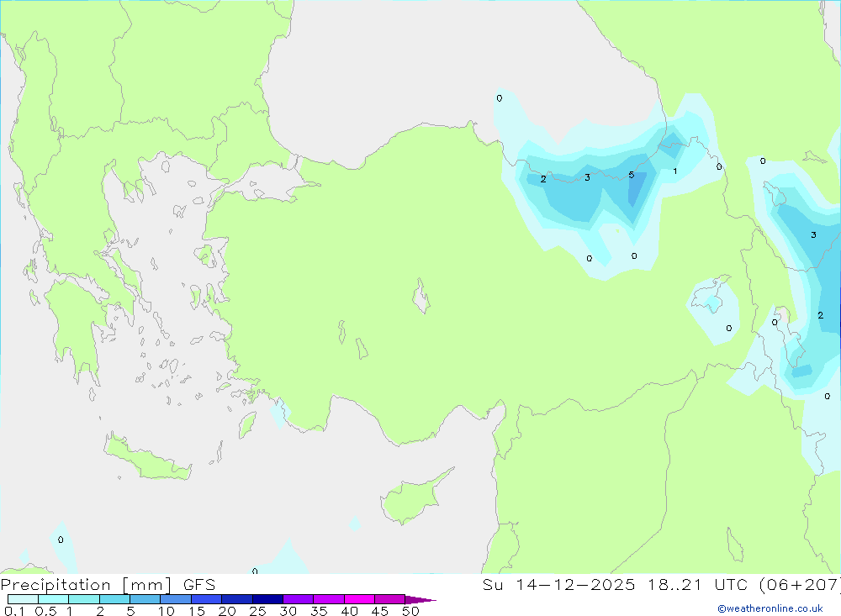The height and width of the screenshot is (616, 841).
Task: Click the 0.5–1 mm legend color swatch
Action: pos(54,599)
